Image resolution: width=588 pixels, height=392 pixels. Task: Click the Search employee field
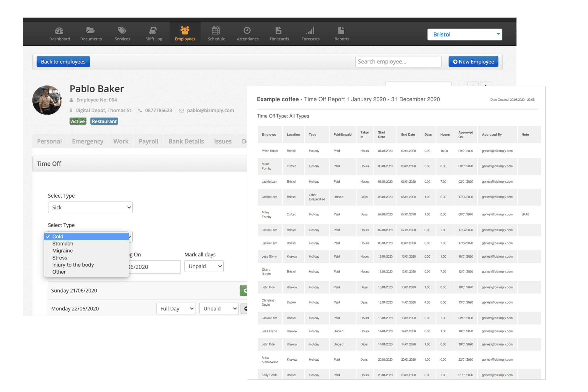pos(399,61)
